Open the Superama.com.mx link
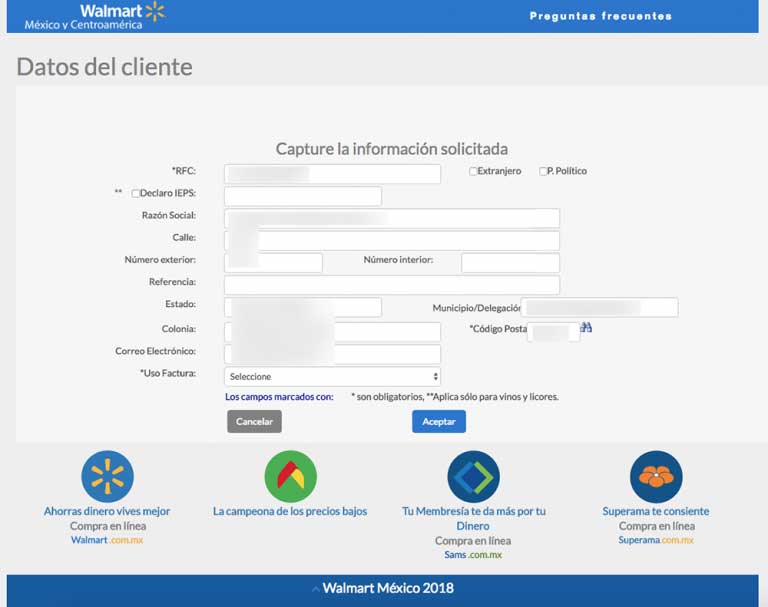Viewport: 768px width, 607px height. [x=656, y=540]
